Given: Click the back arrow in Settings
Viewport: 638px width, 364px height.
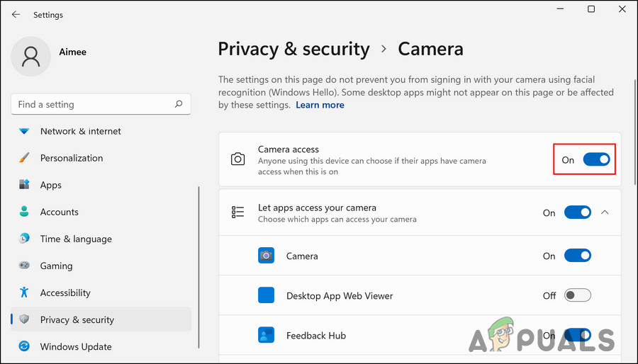Looking at the screenshot, I should click(x=16, y=14).
